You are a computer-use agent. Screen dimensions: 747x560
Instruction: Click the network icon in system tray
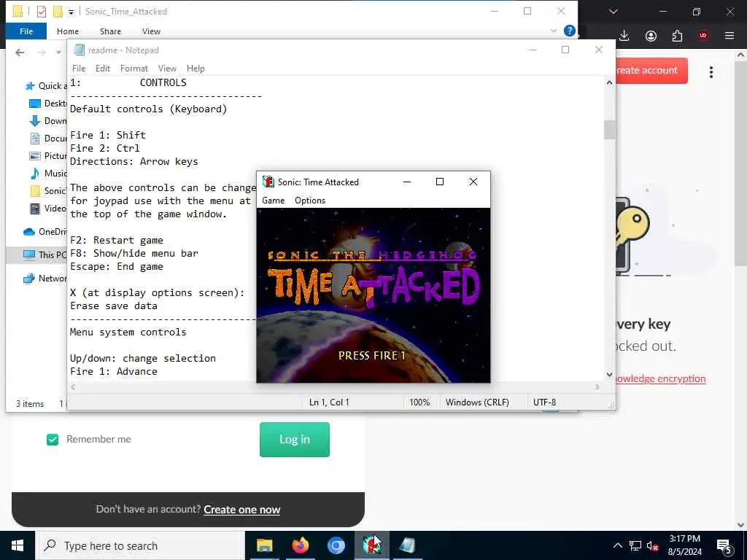[635, 545]
